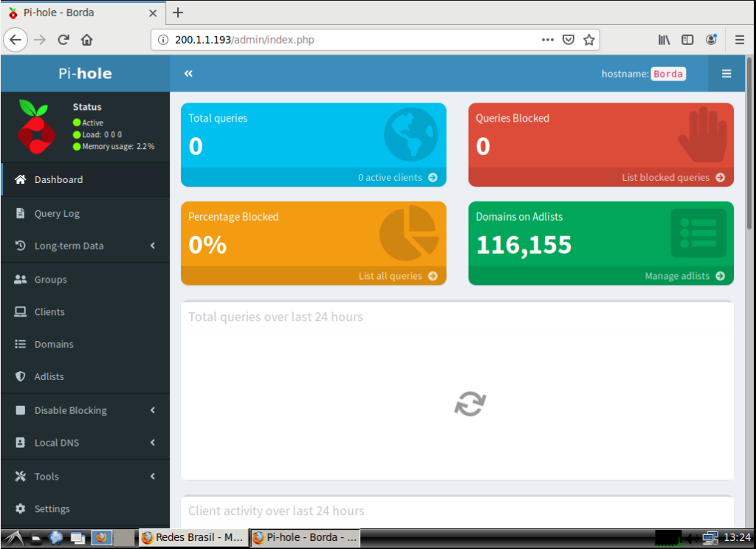The image size is (756, 549).
Task: Open the Adlists menu item
Action: [86, 376]
